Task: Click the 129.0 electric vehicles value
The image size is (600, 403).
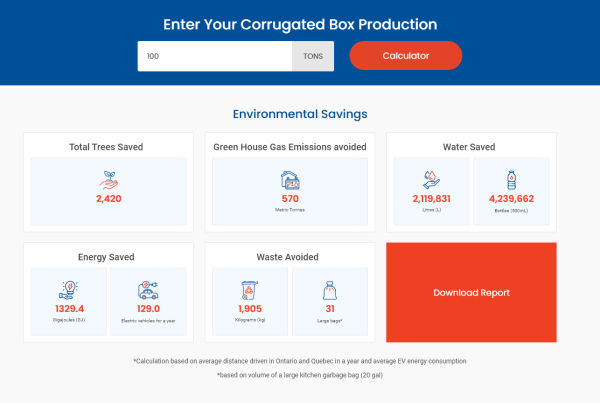Action: pos(148,309)
